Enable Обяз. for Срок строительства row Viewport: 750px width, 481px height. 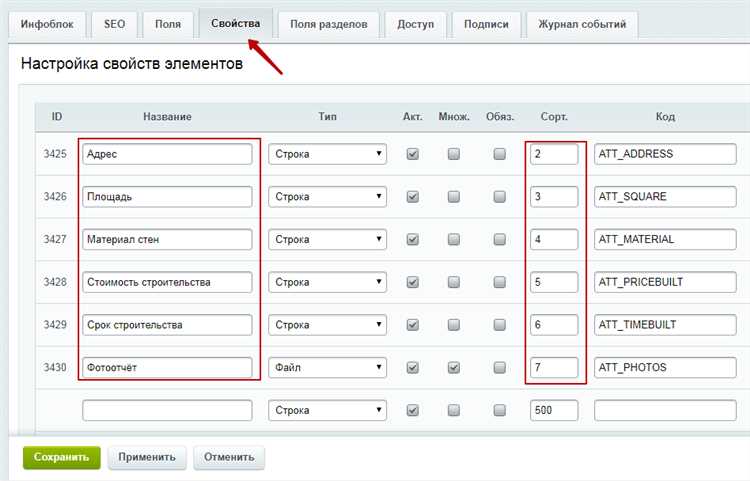[499, 325]
